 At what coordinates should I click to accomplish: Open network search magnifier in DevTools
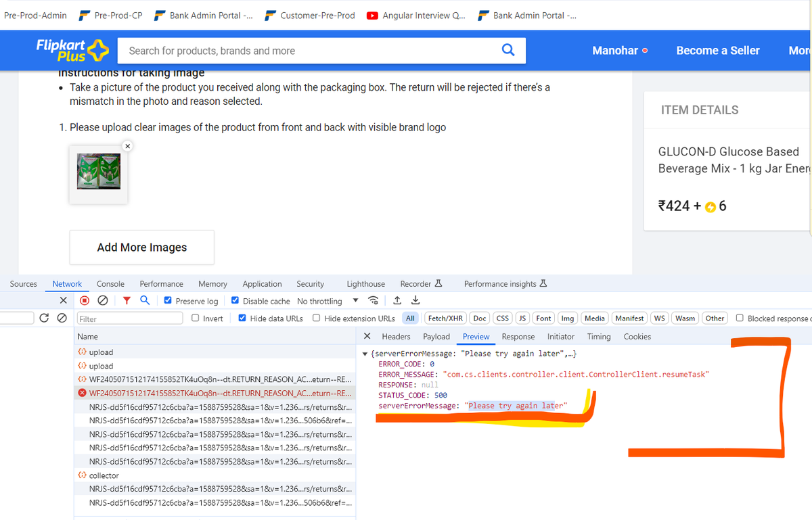click(x=145, y=301)
